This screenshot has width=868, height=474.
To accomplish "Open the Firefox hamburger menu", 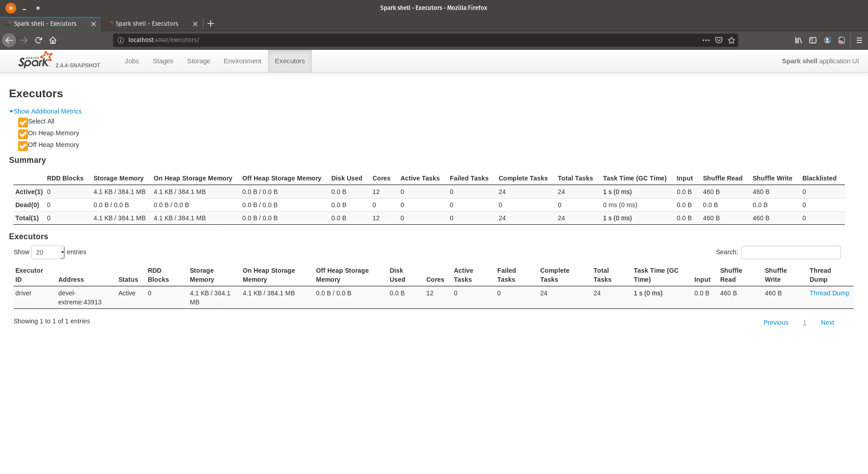I will (x=859, y=40).
